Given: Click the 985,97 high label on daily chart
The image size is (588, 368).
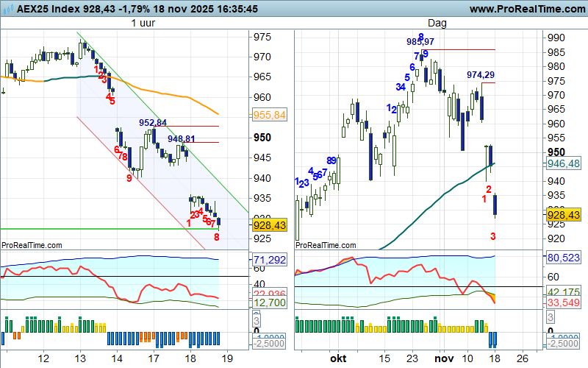Looking at the screenshot, I should (x=420, y=42).
